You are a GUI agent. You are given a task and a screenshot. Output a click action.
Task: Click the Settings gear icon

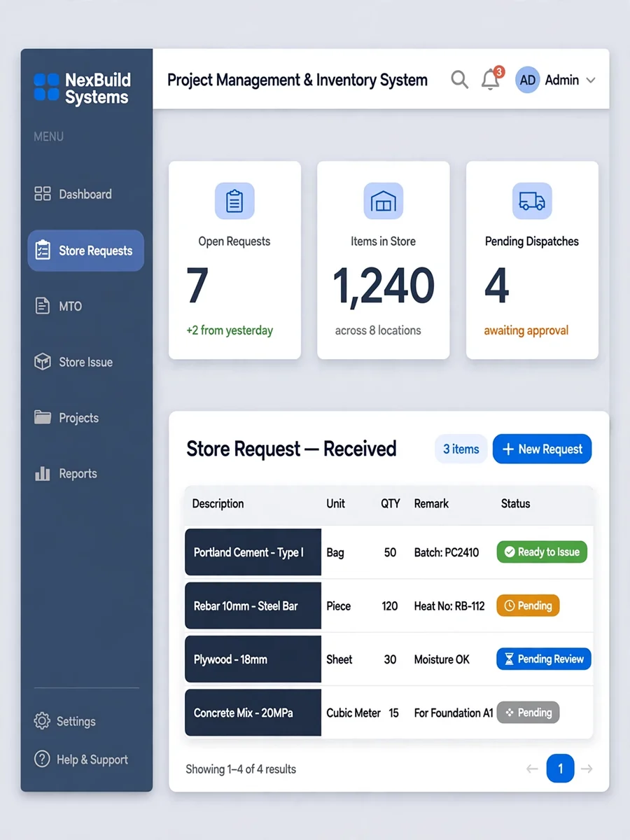(x=42, y=721)
